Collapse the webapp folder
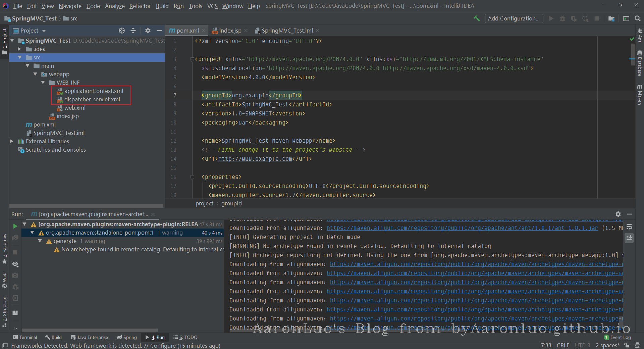The width and height of the screenshot is (644, 349). pyautogui.click(x=35, y=74)
